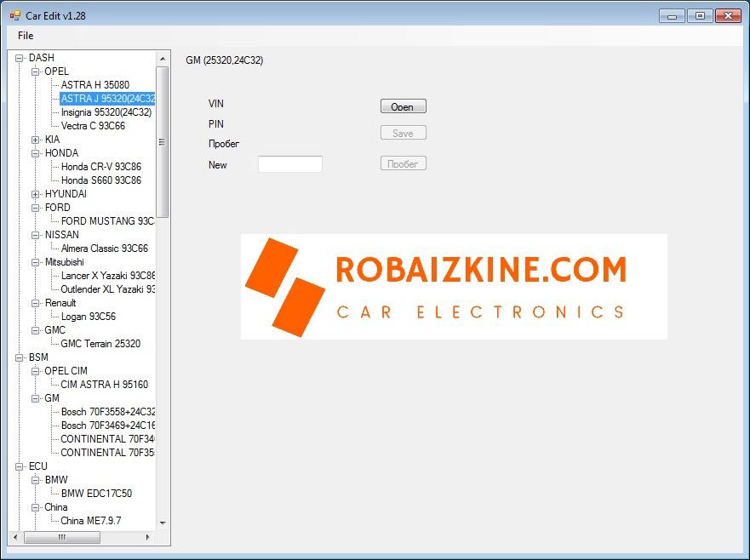The height and width of the screenshot is (560, 750).
Task: Select CIM ASTRA H 95160 item
Action: (x=104, y=385)
